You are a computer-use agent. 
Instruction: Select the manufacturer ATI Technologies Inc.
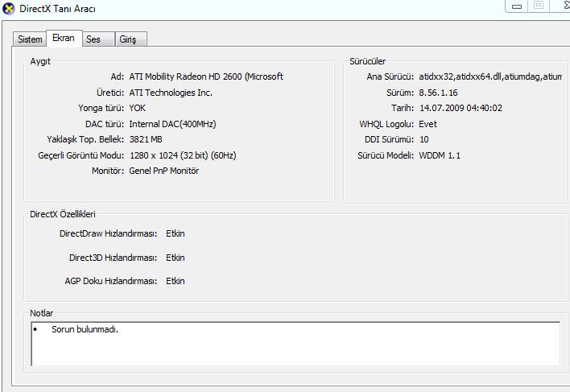click(x=171, y=93)
